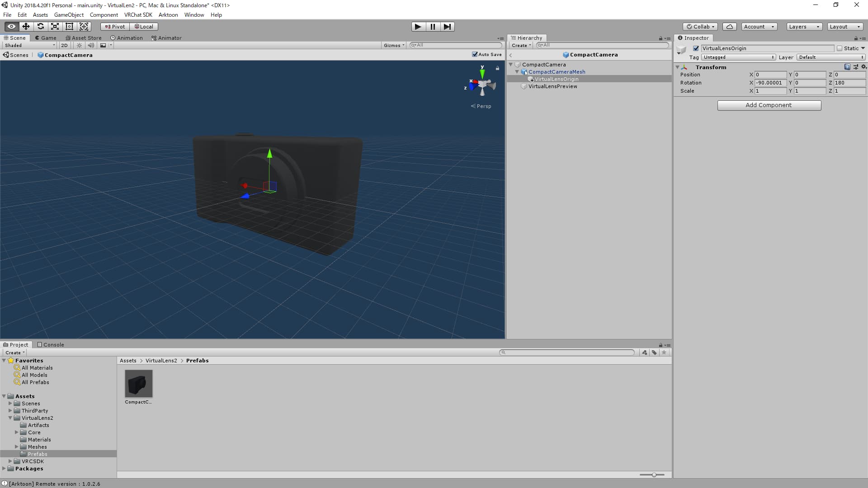Select the CompactCamera prefab thumbnail
Image resolution: width=868 pixels, height=488 pixels.
[138, 384]
